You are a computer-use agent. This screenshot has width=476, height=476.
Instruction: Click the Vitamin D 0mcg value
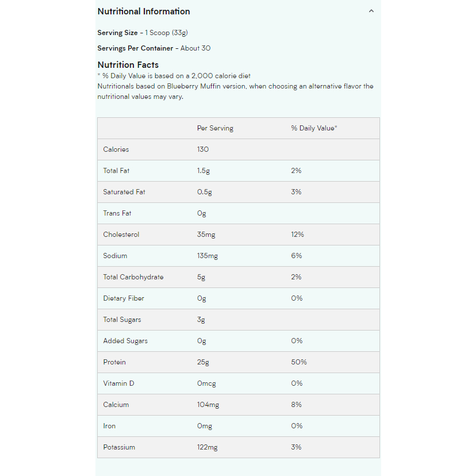[x=206, y=383]
